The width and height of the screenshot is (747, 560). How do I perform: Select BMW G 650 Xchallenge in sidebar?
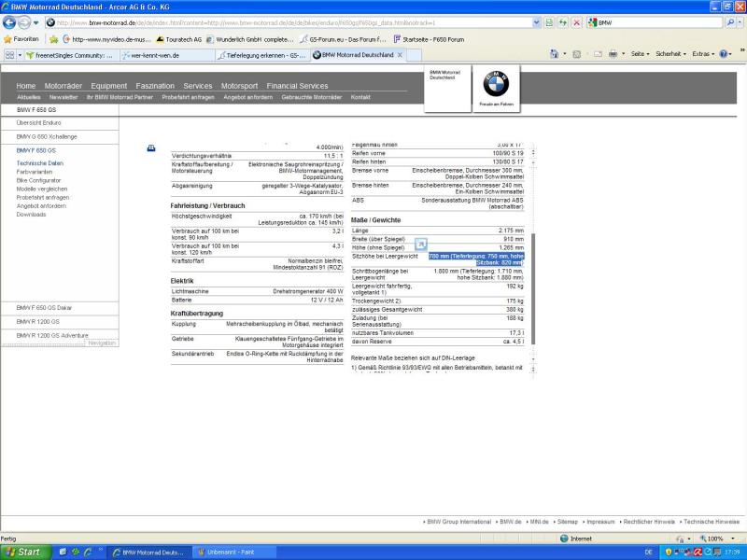coord(46,136)
